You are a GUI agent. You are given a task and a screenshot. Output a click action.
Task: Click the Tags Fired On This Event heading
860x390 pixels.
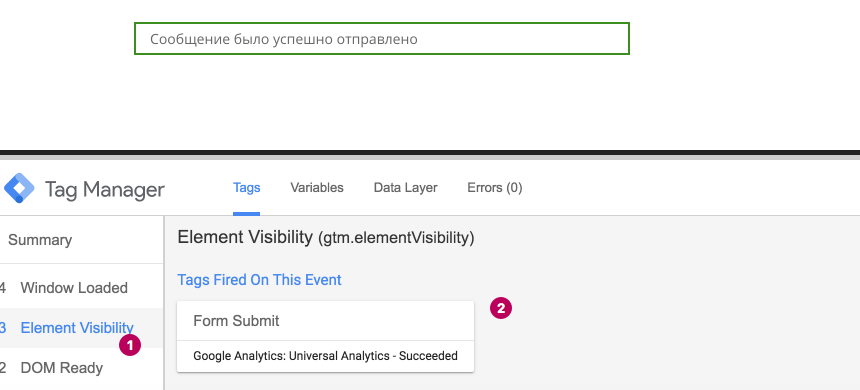pyautogui.click(x=259, y=280)
